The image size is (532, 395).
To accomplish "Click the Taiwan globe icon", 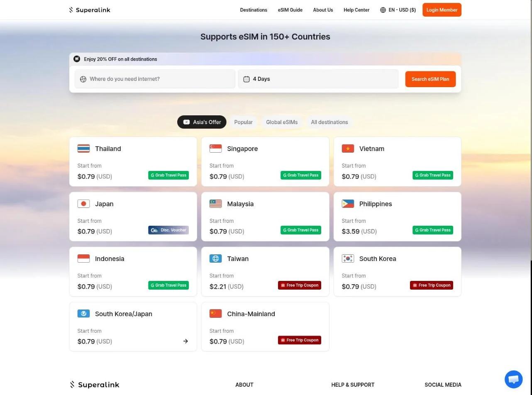I will (216, 258).
